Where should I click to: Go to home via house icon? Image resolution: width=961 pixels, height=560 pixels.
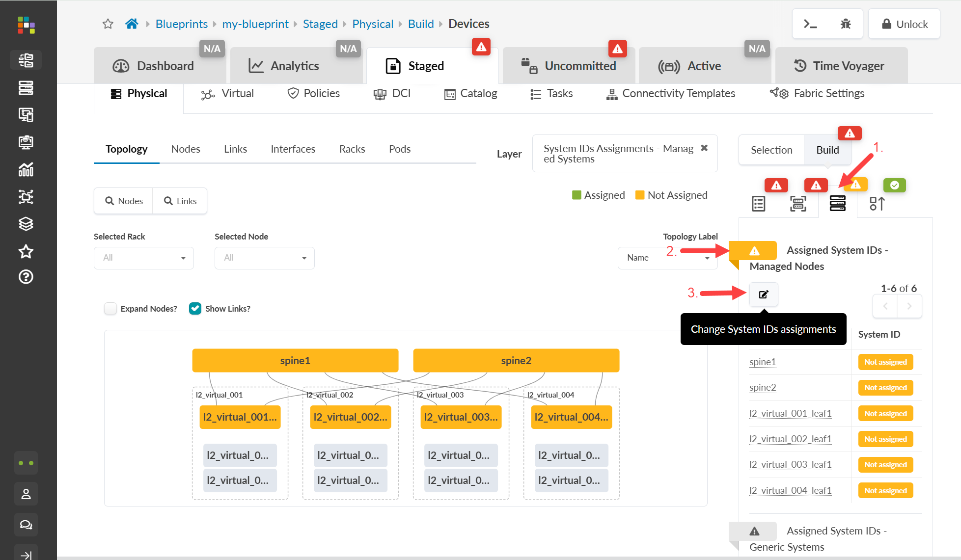132,24
